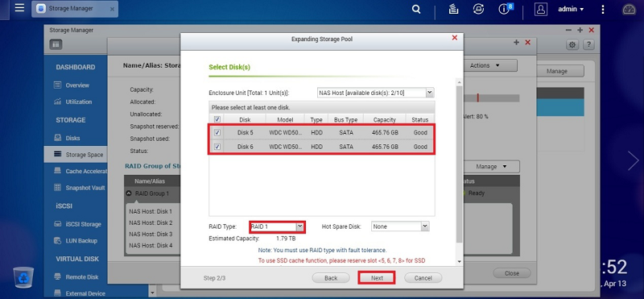Viewport: 644px width, 299px height.
Task: Select NAS Host: Disk 1 entry
Action: coord(151,211)
